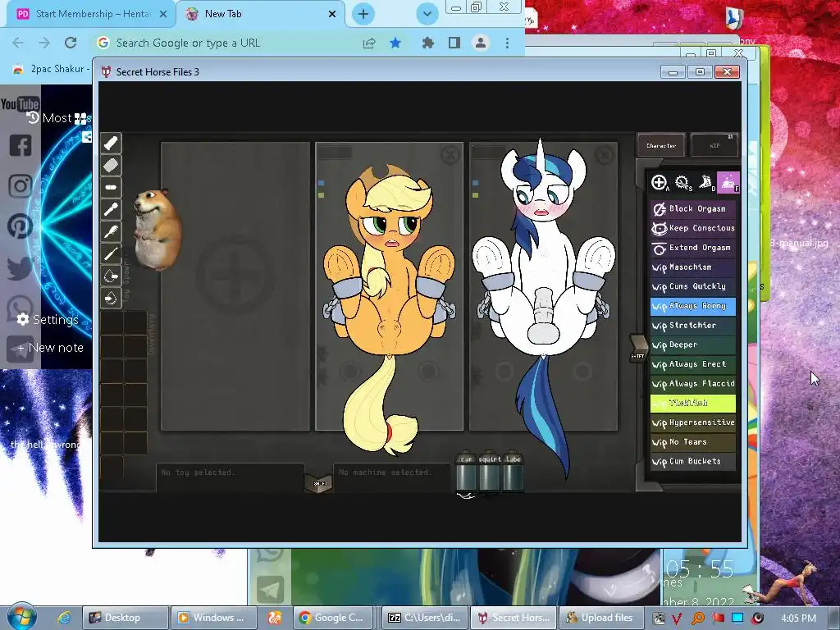This screenshot has height=630, width=840.
Task: Toggle the Always Erect option
Action: [x=692, y=364]
